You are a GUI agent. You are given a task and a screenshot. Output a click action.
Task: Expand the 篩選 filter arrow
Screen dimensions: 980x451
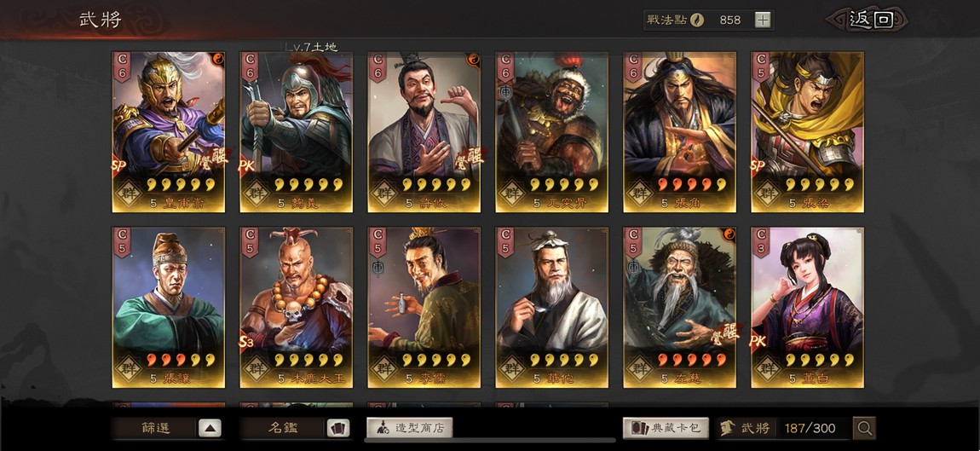point(210,429)
